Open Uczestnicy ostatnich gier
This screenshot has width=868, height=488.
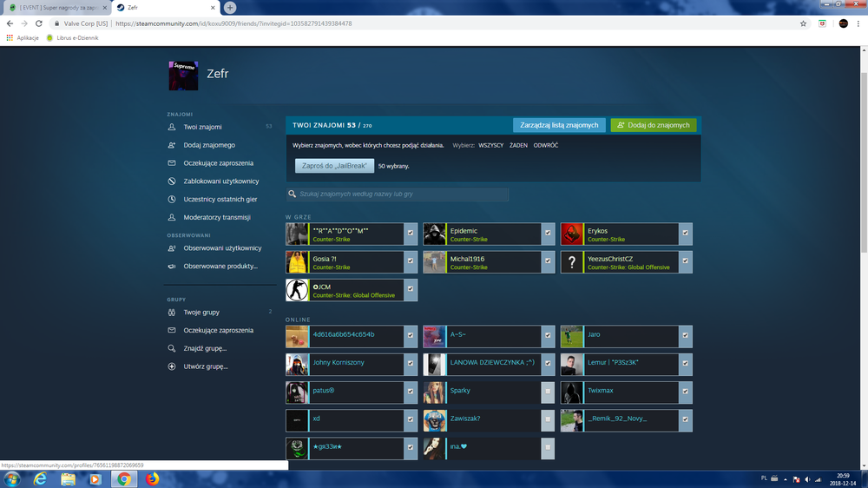click(x=220, y=200)
